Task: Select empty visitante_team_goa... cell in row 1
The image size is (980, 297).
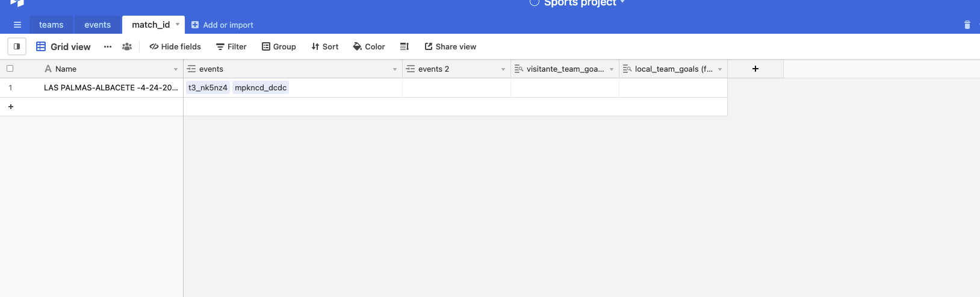Action: [565, 87]
